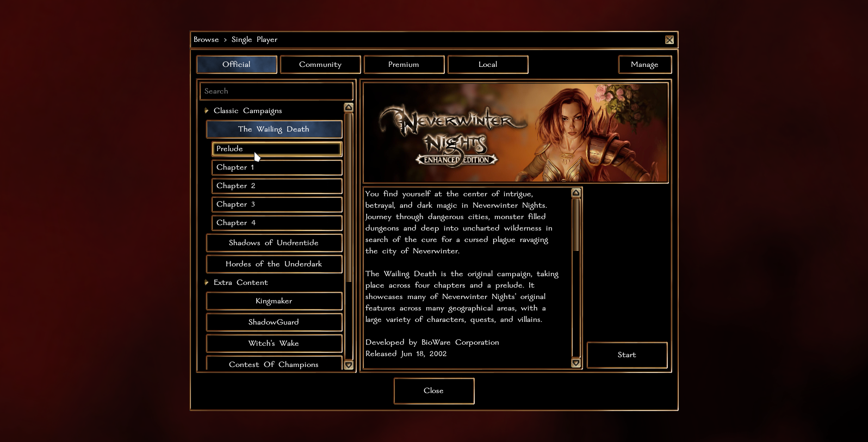Open the Manage button
Viewport: 868px width, 442px height.
645,64
